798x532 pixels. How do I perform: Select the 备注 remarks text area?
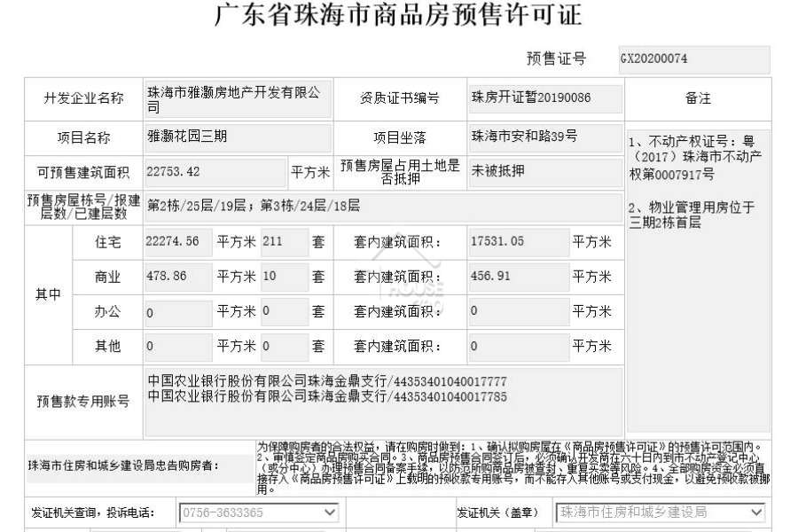(699, 281)
